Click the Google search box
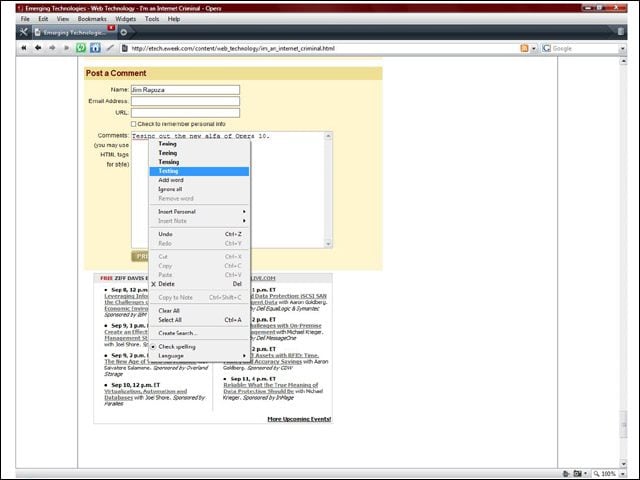Viewport: 640px width, 480px height. (x=585, y=48)
